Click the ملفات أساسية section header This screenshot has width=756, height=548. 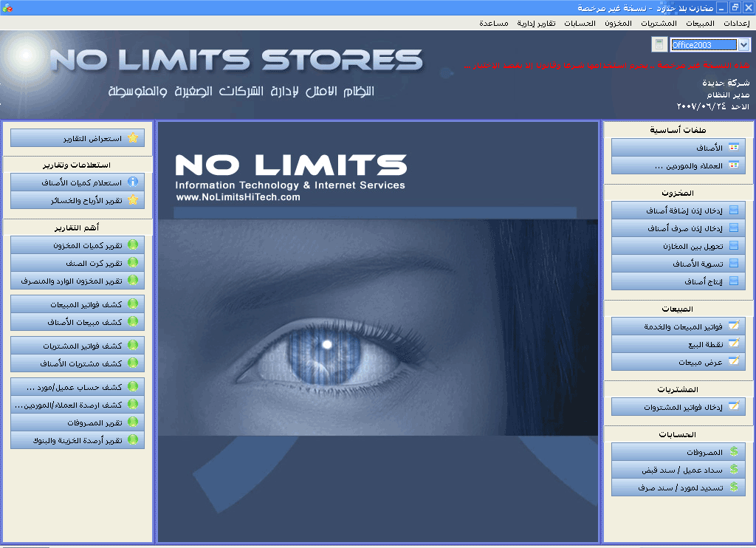click(678, 130)
